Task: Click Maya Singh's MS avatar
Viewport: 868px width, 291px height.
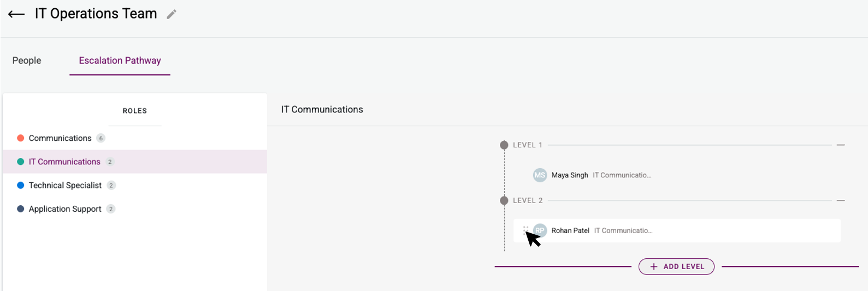Action: pos(540,175)
